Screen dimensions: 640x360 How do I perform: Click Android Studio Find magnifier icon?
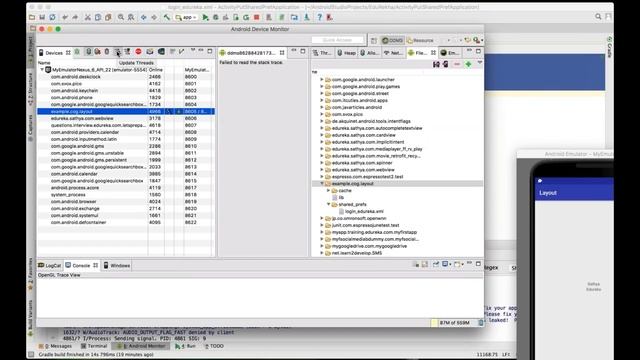pyautogui.click(x=121, y=17)
